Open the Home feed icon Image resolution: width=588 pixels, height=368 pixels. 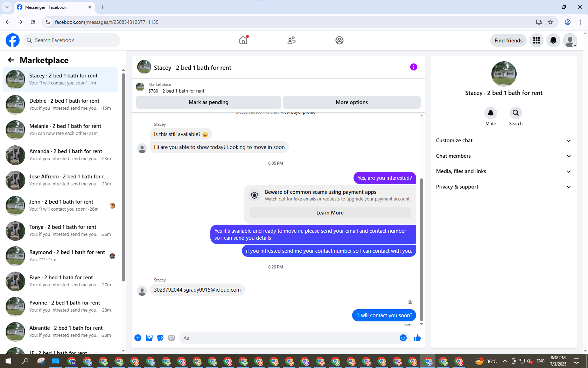click(x=243, y=40)
